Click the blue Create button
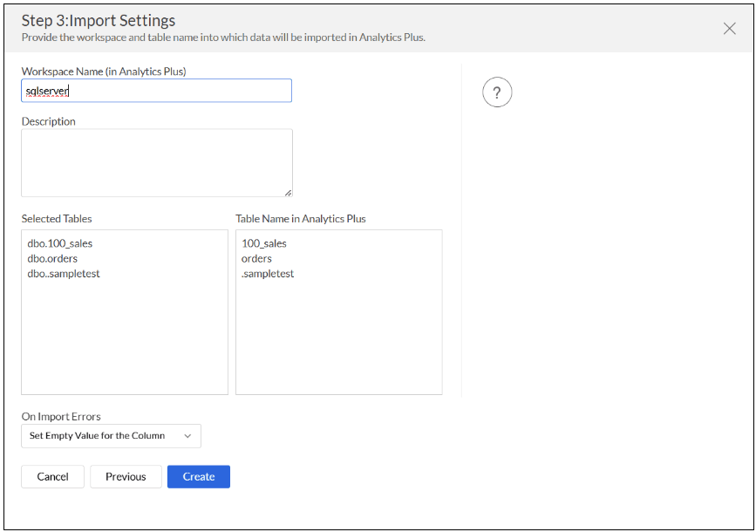Screen dimensions: 756x532 (199, 476)
